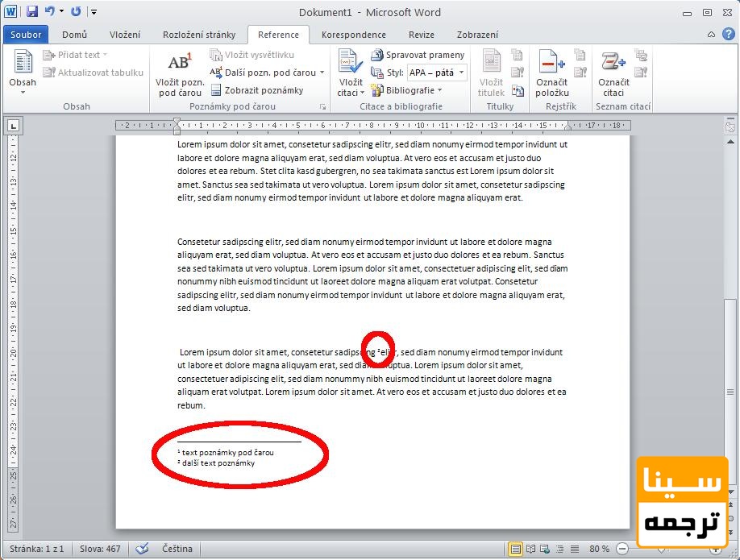Screen dimensions: 740x560
Task: Click Vložit vysvětlivku to insert an endnote
Action: click(252, 55)
